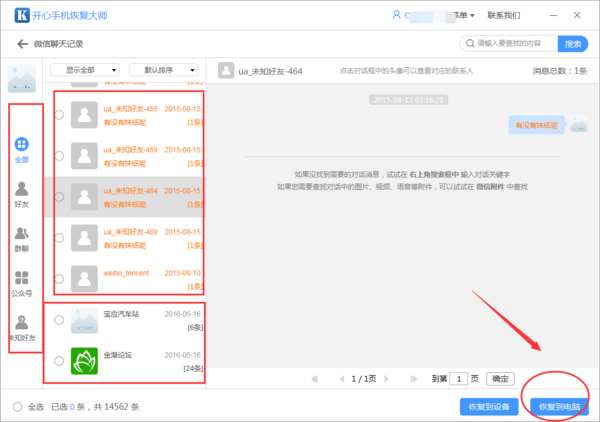Click avatar of ua_未知好友-459 in the list

84,156
